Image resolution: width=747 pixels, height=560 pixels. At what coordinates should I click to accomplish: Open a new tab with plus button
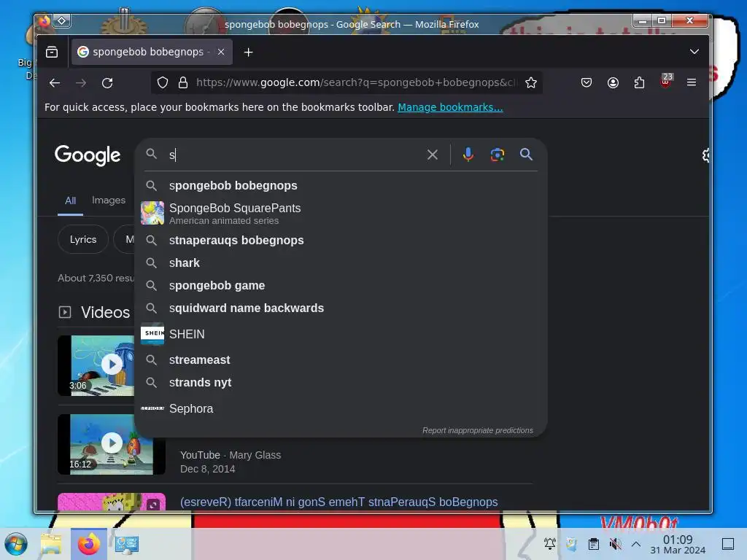[x=248, y=52]
